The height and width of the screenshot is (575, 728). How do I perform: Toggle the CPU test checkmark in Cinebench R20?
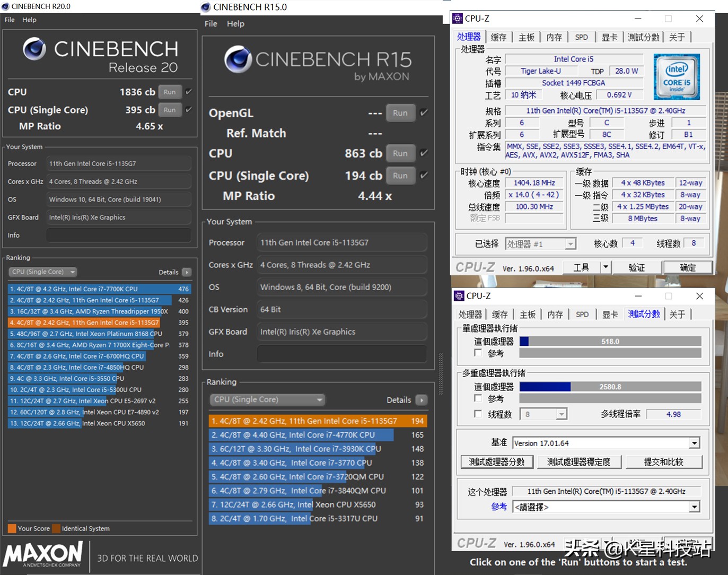point(188,92)
